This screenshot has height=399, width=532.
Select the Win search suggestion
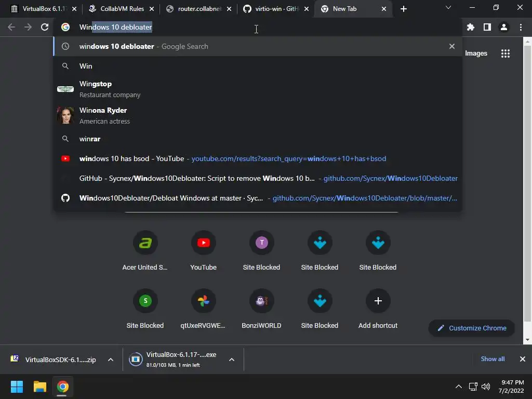tap(258, 66)
